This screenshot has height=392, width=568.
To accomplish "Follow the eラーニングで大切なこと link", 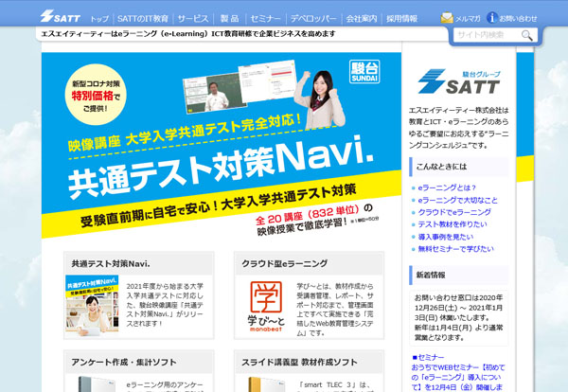I will pos(458,200).
